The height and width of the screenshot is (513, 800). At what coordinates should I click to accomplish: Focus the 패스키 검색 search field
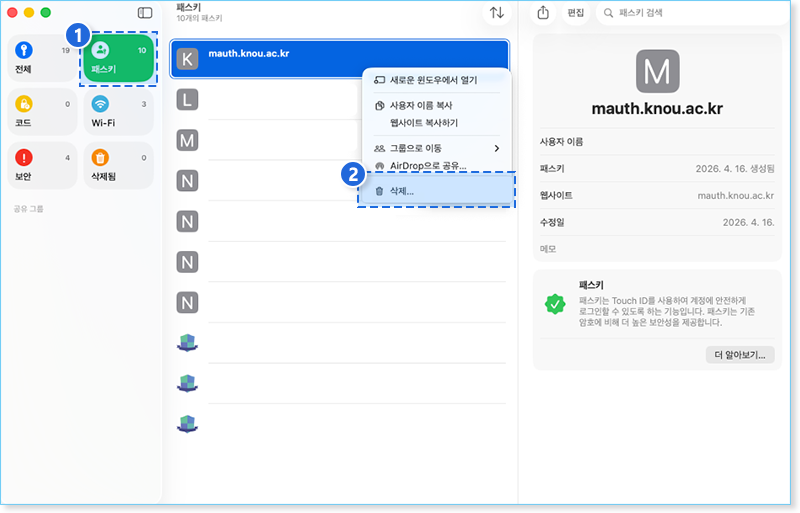(x=694, y=13)
